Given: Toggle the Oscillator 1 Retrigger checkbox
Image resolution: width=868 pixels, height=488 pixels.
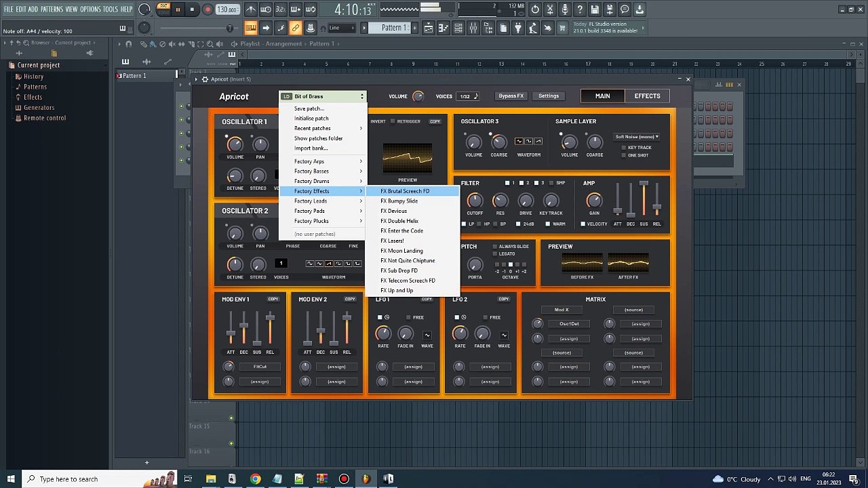Looking at the screenshot, I should point(393,121).
